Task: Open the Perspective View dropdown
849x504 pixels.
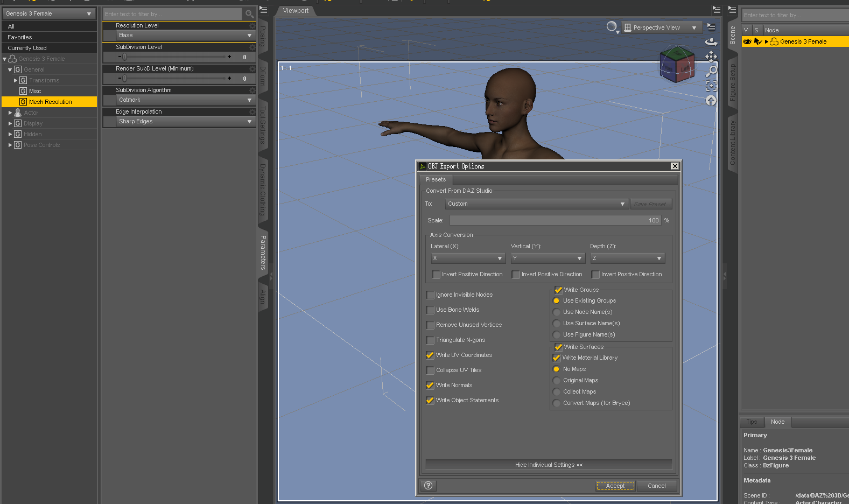Action: [661, 27]
